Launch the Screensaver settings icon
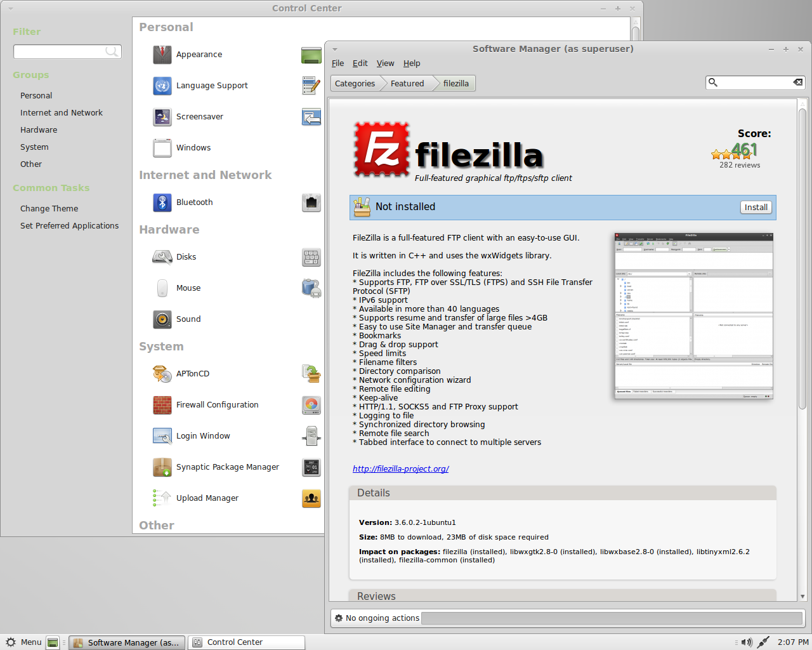The image size is (812, 650). tap(162, 117)
